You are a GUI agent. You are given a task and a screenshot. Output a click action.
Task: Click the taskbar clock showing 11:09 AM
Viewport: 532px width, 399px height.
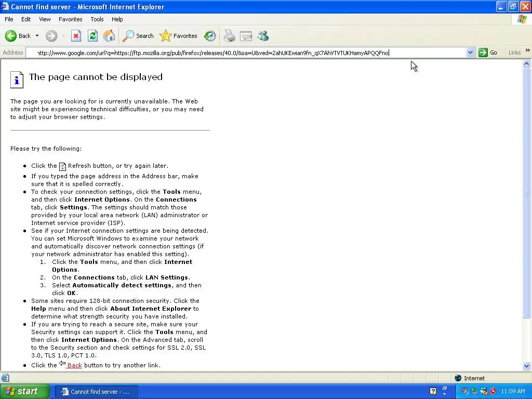tap(513, 392)
